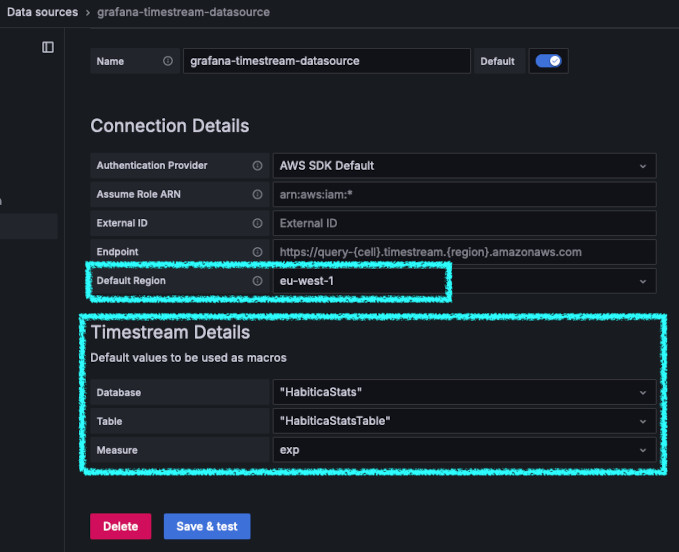
Task: Click 'Default values to be used as macros'
Action: (188, 358)
